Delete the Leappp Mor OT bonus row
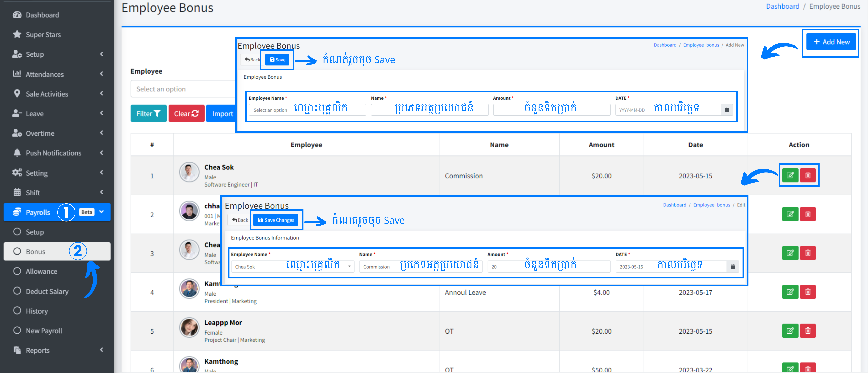 [x=808, y=331]
